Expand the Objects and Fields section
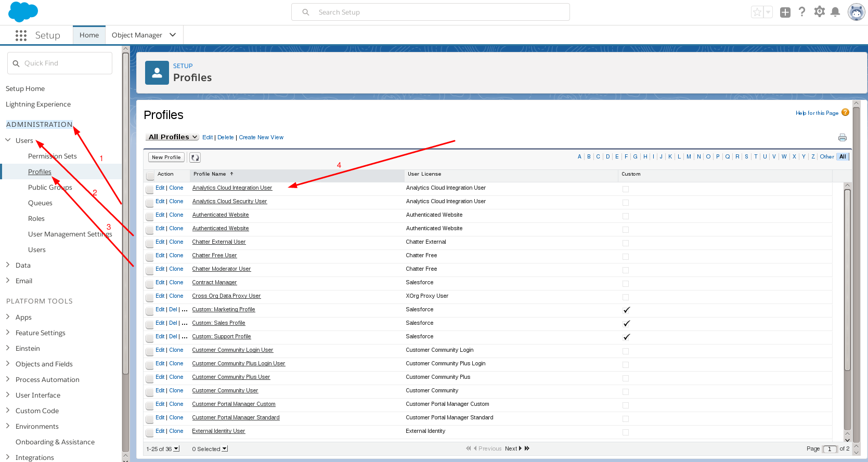 point(8,364)
